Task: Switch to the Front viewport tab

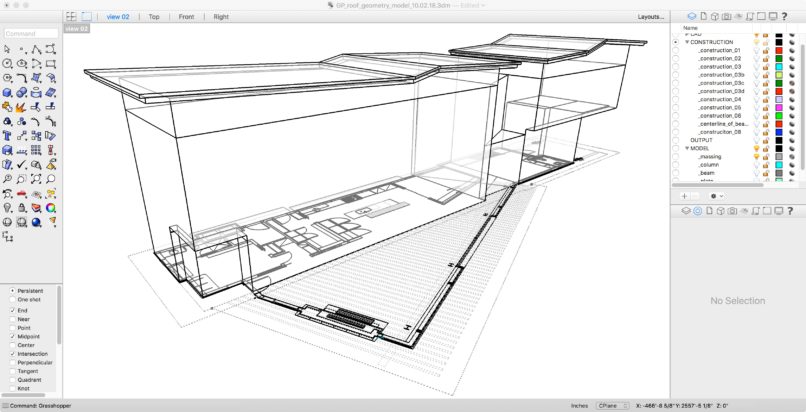Action: (186, 17)
